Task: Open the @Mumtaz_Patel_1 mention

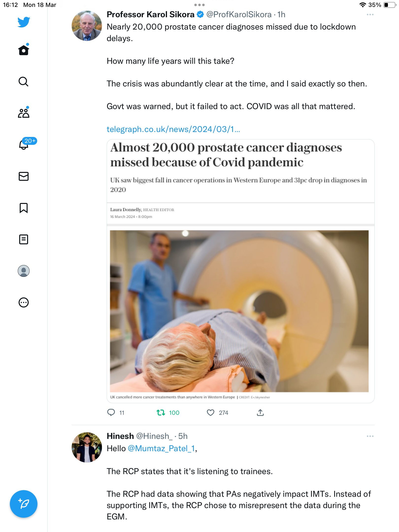Action: point(161,448)
